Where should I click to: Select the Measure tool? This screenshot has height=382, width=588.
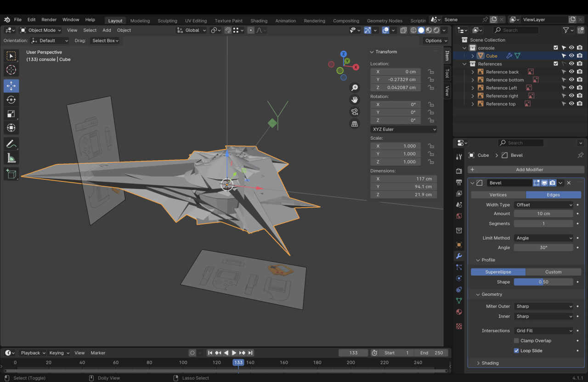11,158
